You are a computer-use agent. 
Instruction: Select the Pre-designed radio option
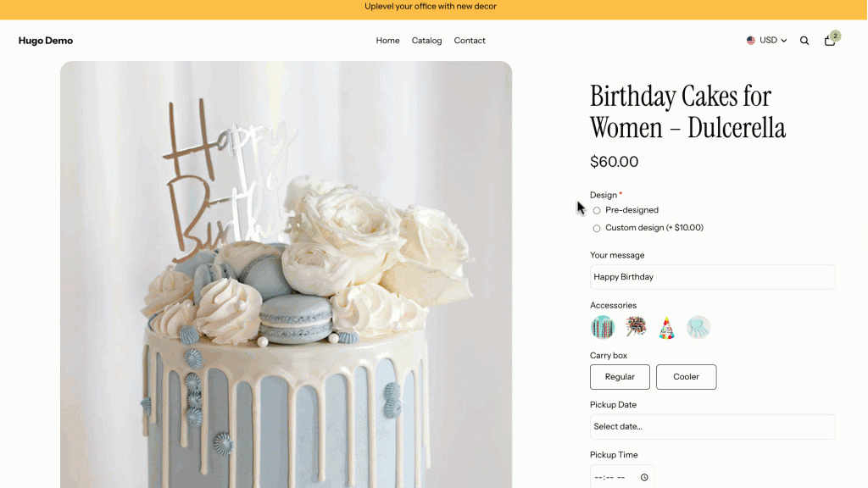(596, 210)
